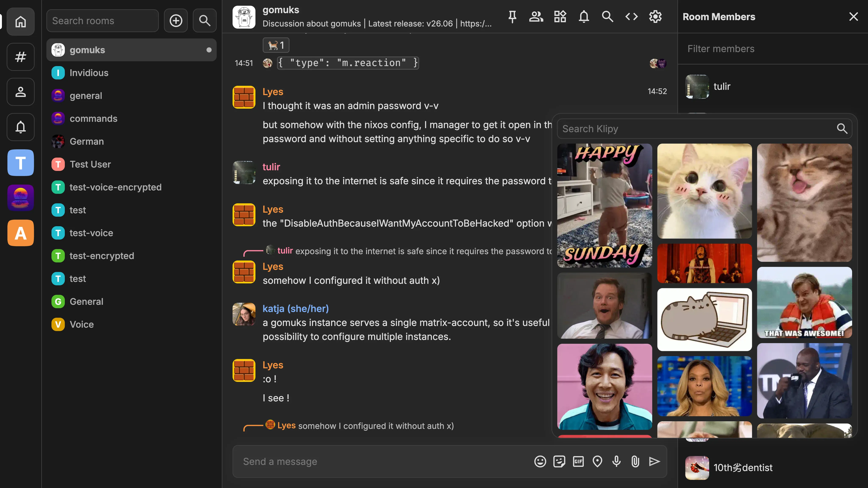The image size is (868, 488).
Task: Open the widgets panel icon
Action: pos(560,17)
